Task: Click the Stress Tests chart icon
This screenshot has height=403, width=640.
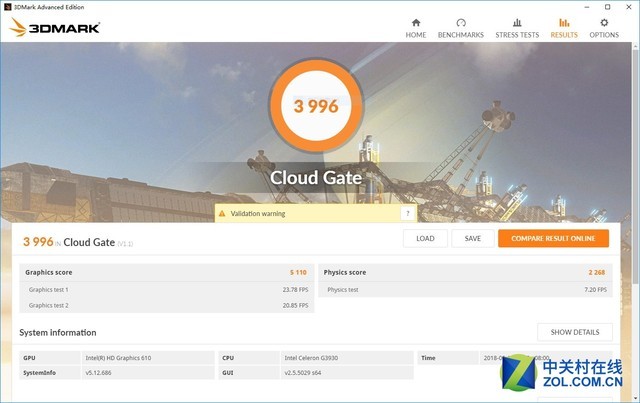Action: (517, 22)
